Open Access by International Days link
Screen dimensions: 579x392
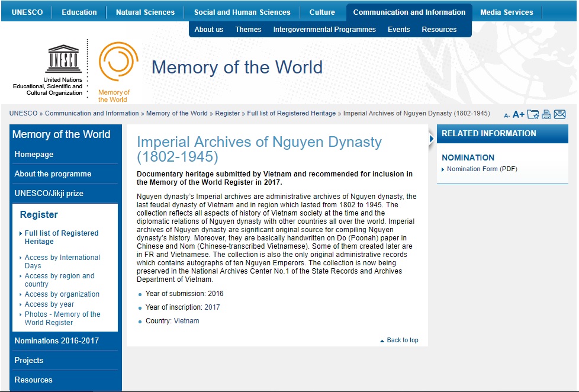pos(62,262)
